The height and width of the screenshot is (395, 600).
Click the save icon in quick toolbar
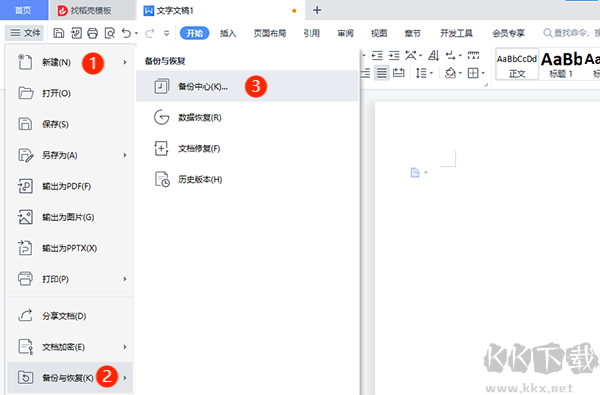click(59, 33)
